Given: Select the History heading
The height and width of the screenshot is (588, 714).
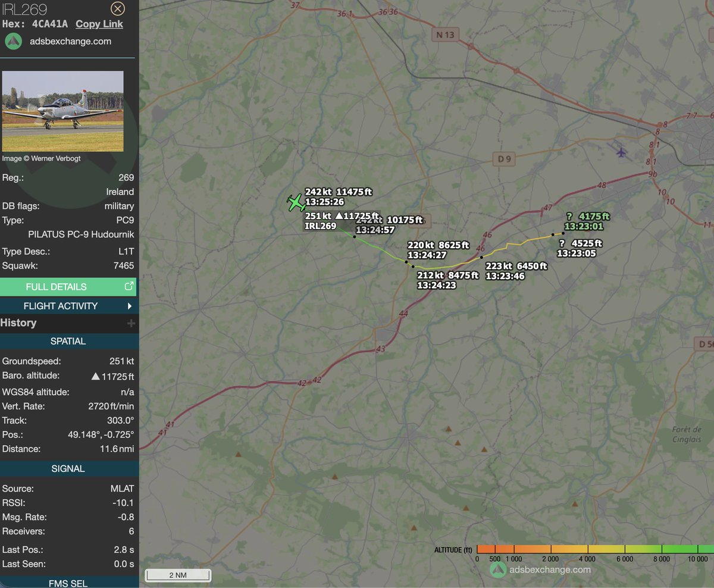Looking at the screenshot, I should pos(18,323).
